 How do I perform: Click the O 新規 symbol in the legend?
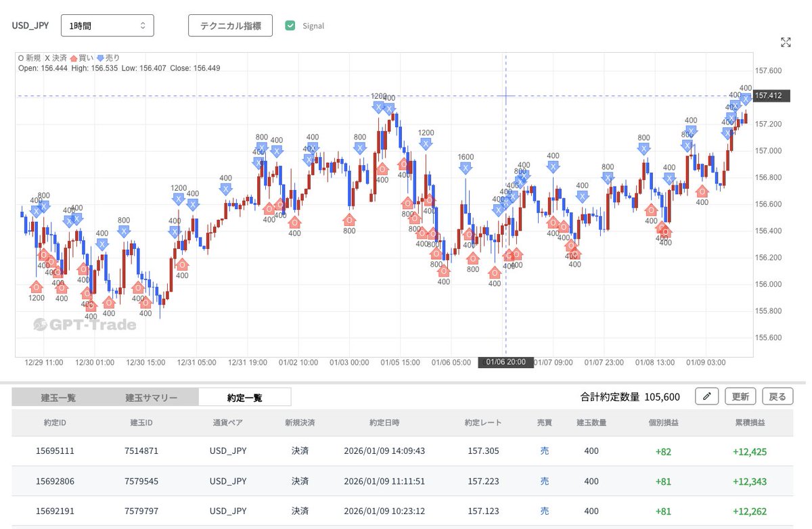[22, 58]
